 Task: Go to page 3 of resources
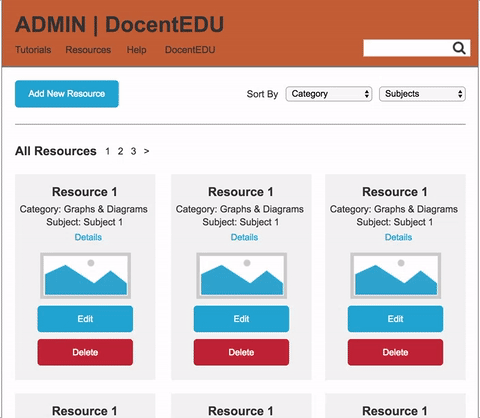coord(133,151)
